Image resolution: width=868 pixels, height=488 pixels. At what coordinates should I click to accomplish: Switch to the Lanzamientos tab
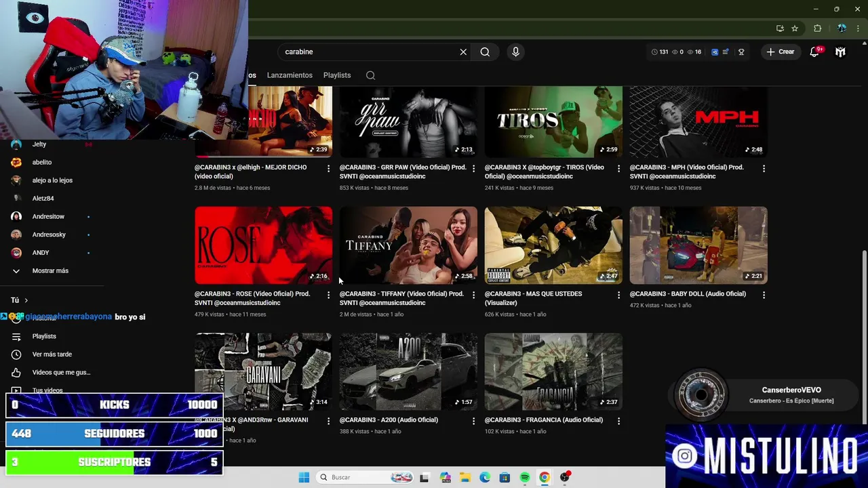click(x=290, y=75)
